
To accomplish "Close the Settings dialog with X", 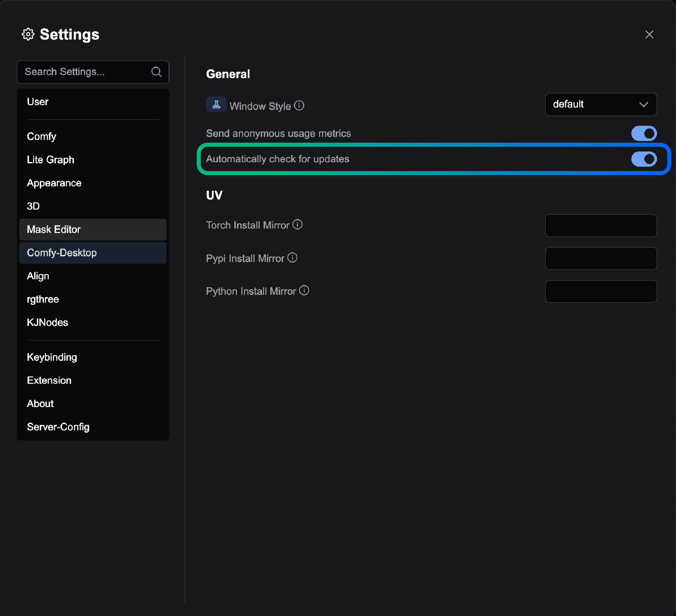I will coord(649,34).
